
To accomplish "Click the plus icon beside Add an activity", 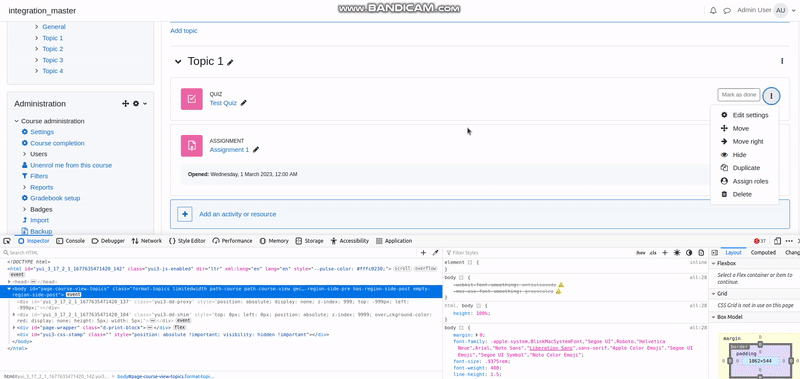I will pyautogui.click(x=185, y=214).
